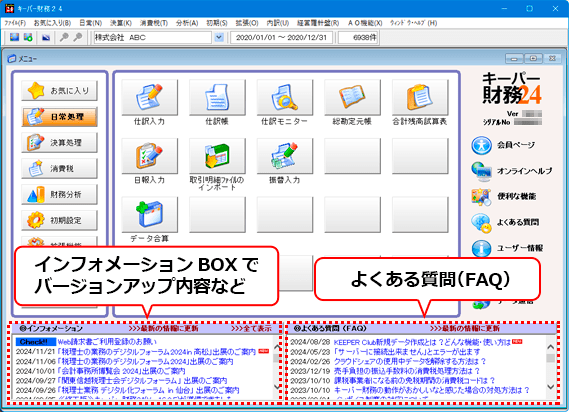Open FAQ クラウドシェアの使用中データ解除 link
This screenshot has width=569, height=412.
coord(410,361)
